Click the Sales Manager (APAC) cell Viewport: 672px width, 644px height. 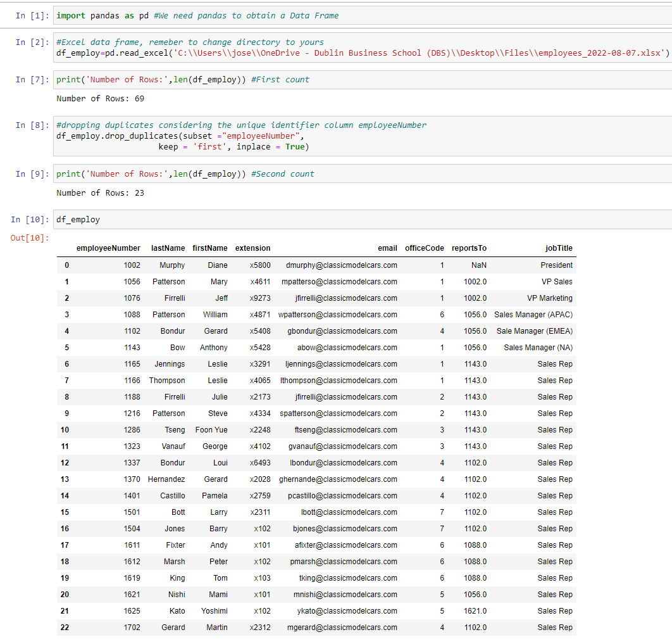coord(533,315)
